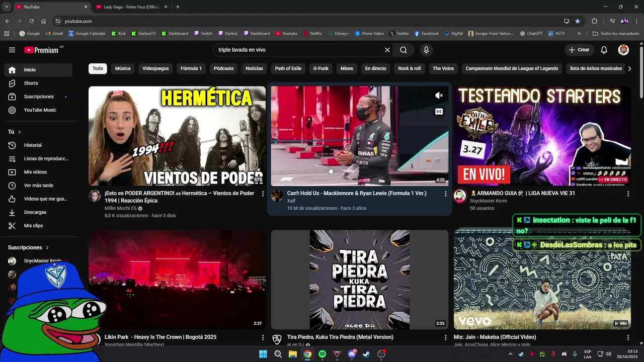Open options menu for Can't Hold Us video

click(445, 194)
